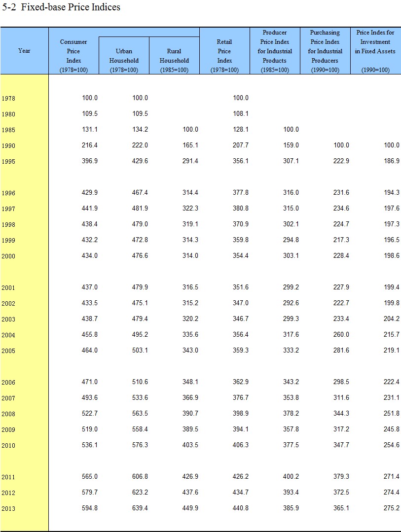The height and width of the screenshot is (532, 401).
Task: Click the year cell 2000
Action: click(8, 256)
